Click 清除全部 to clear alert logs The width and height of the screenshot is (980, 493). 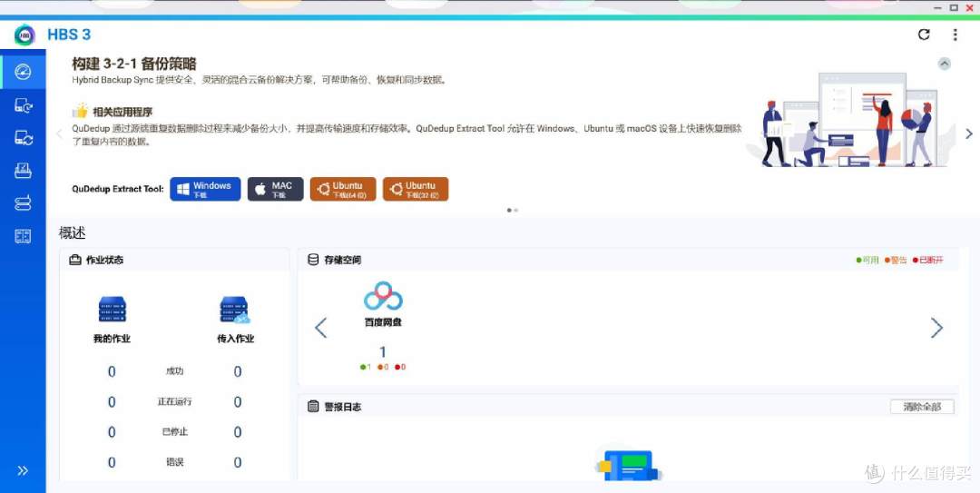click(x=922, y=407)
